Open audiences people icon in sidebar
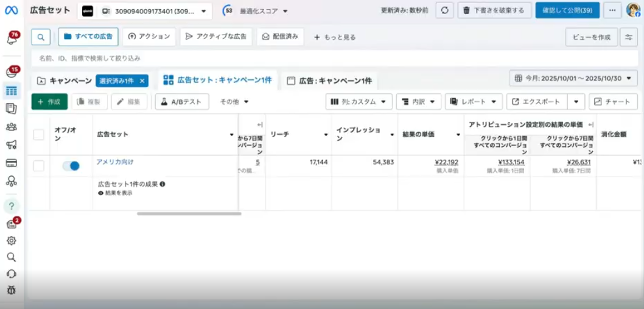Image resolution: width=644 pixels, height=309 pixels. pos(12,127)
